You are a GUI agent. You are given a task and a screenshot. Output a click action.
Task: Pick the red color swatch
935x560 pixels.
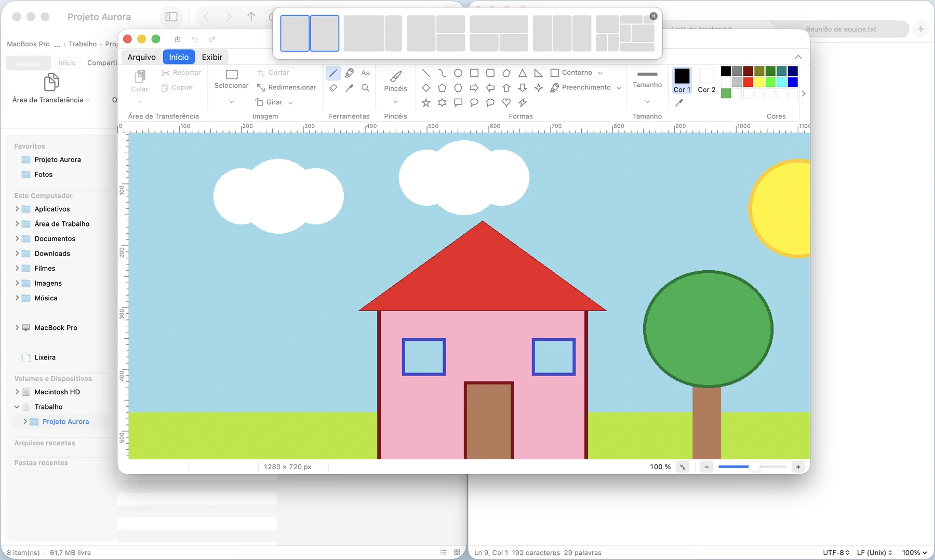coord(748,82)
